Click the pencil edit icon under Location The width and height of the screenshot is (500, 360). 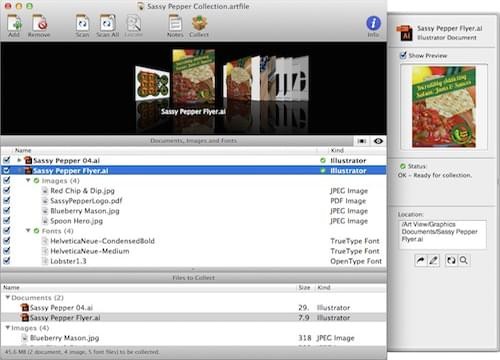click(434, 260)
